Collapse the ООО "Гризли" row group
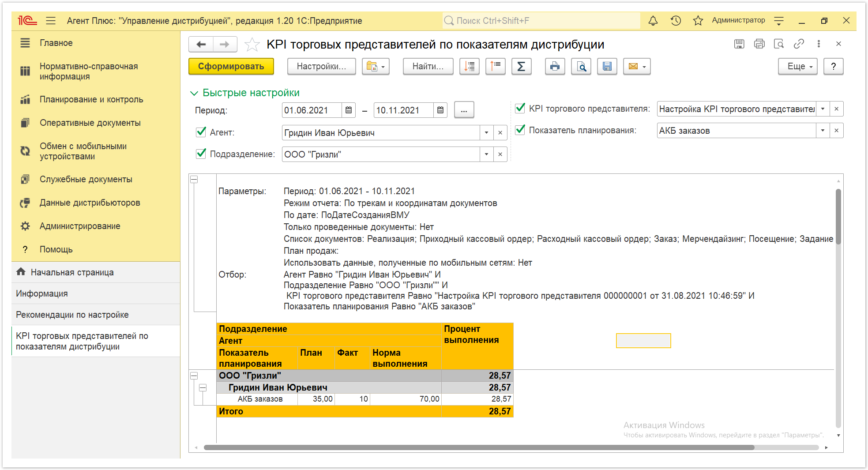Image resolution: width=868 pixels, height=470 pixels. (194, 376)
